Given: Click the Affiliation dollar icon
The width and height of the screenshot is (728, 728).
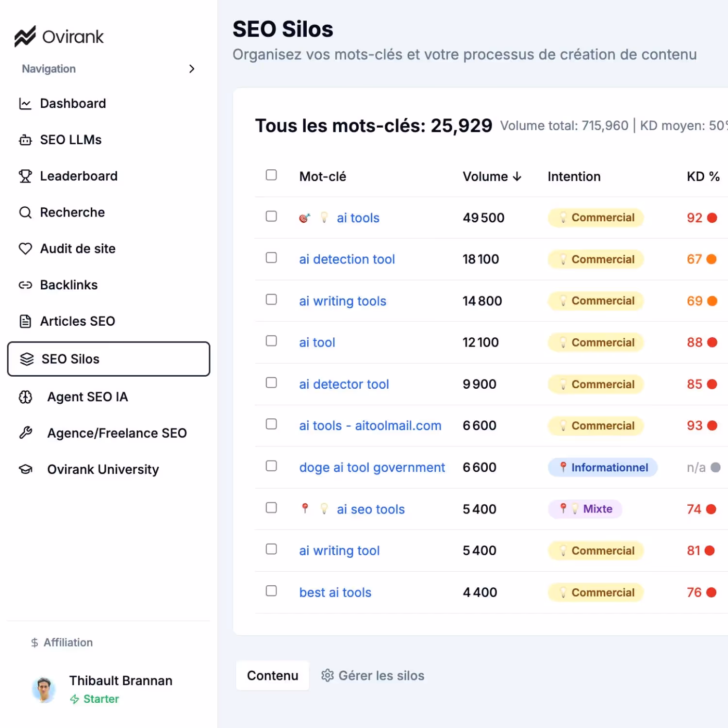Looking at the screenshot, I should pos(34,643).
